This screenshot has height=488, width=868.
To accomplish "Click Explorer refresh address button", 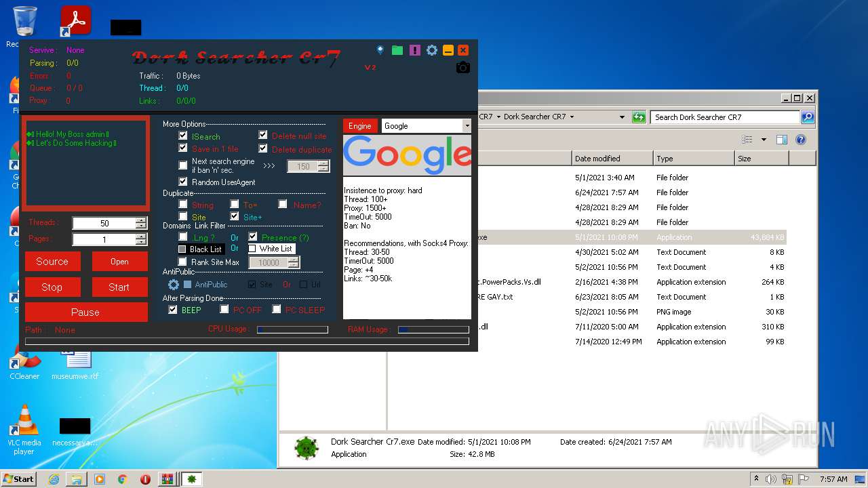I will (639, 117).
